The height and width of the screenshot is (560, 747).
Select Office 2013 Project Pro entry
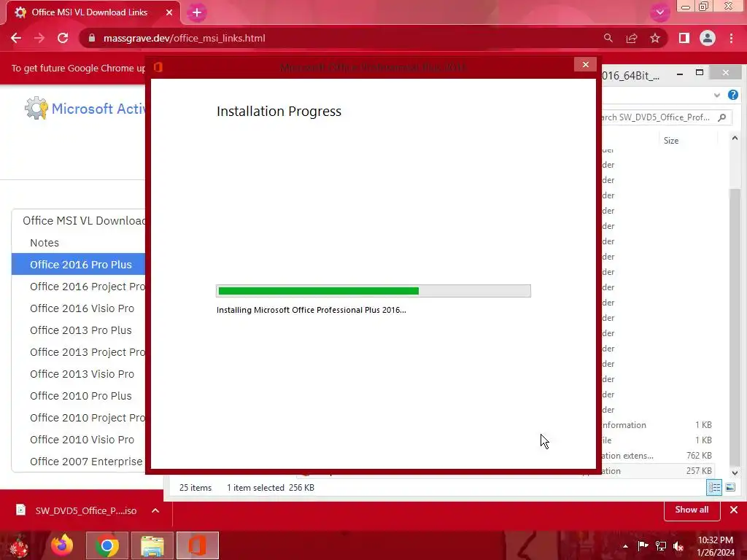[88, 352]
